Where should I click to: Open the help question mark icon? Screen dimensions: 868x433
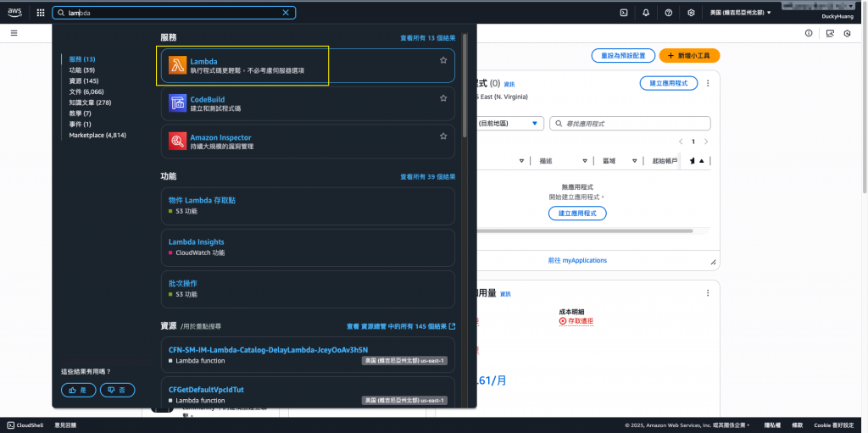(669, 13)
